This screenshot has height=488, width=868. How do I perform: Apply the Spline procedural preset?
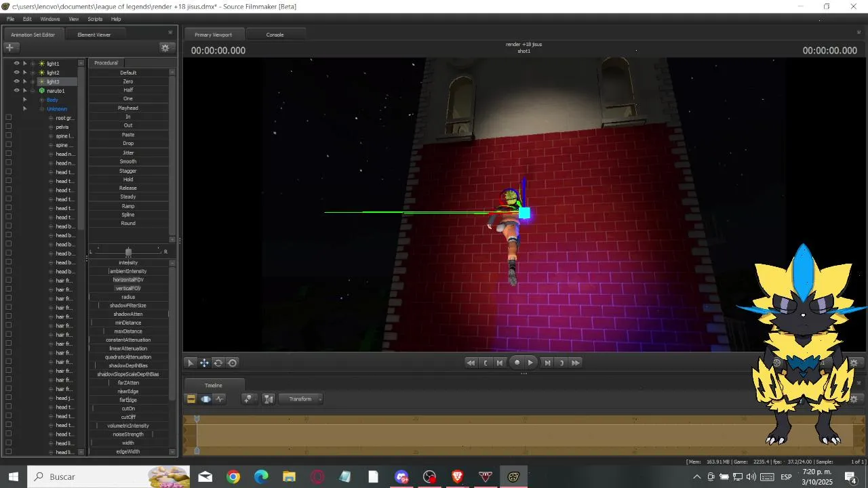point(128,214)
